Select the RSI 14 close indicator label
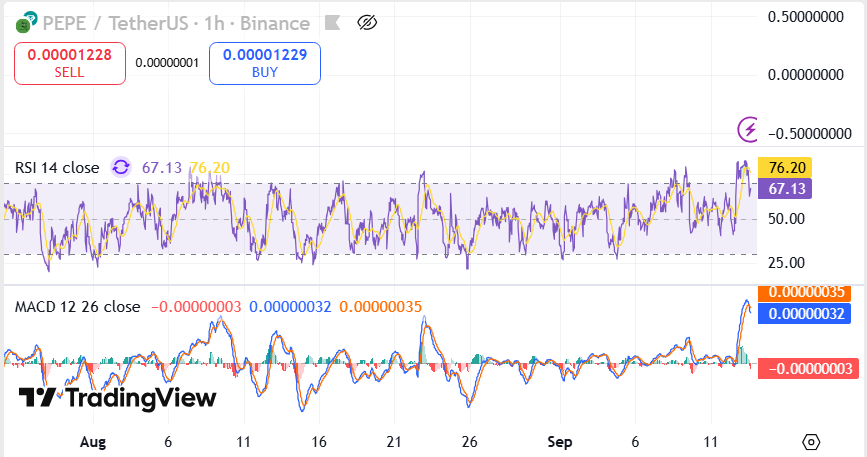Viewport: 867px width, 457px height. point(57,167)
